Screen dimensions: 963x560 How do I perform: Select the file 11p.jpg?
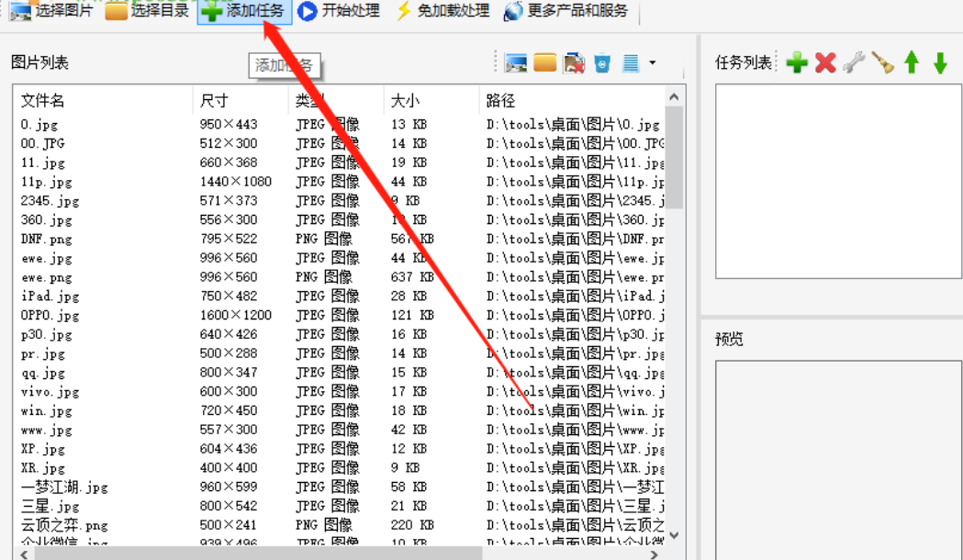pos(46,182)
